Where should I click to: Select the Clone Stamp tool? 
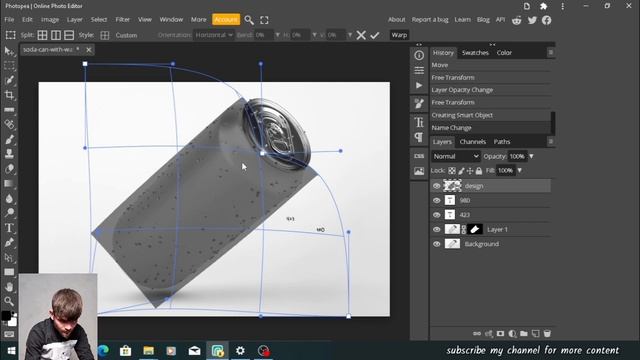[9, 154]
